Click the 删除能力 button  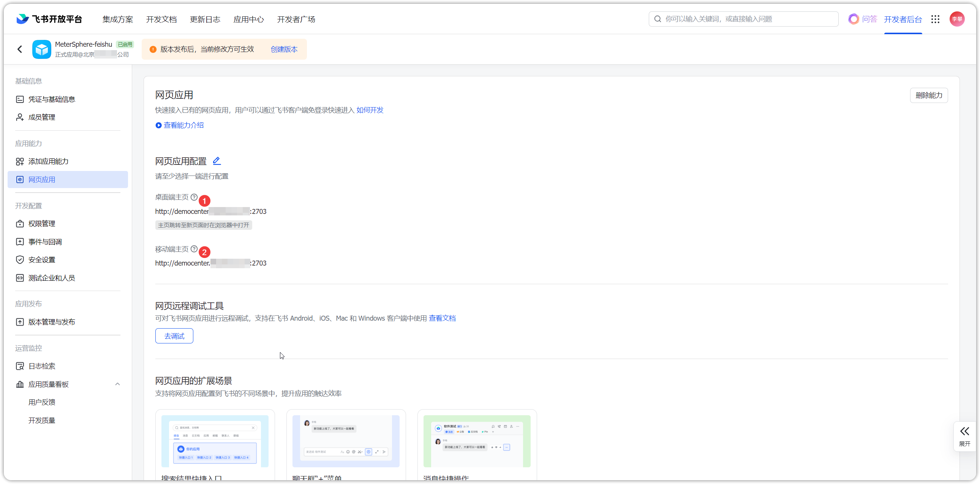click(929, 95)
